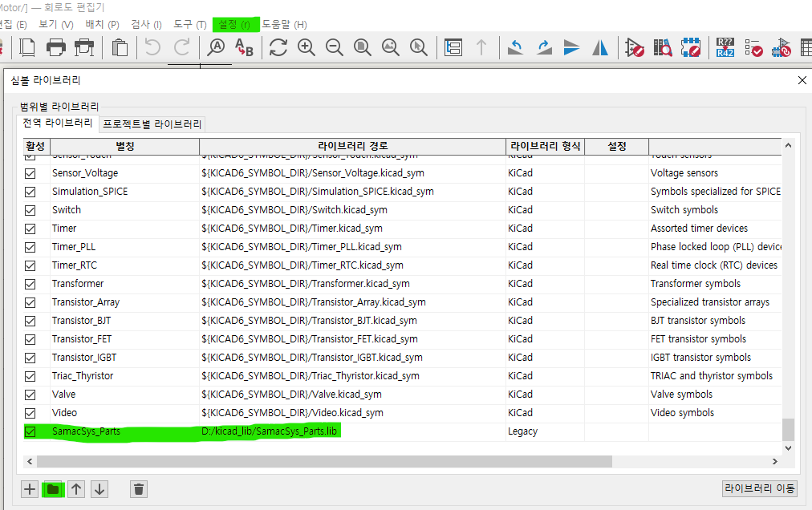Image resolution: width=812 pixels, height=510 pixels.
Task: Open the 검사 (I) menu
Action: [x=147, y=24]
